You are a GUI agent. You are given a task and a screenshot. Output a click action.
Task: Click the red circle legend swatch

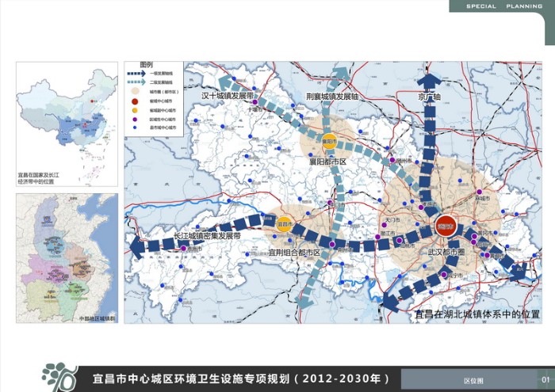136,101
